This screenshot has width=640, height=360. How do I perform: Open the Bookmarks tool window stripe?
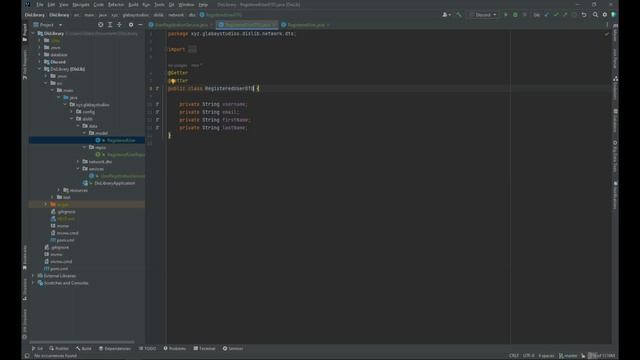pyautogui.click(x=25, y=258)
